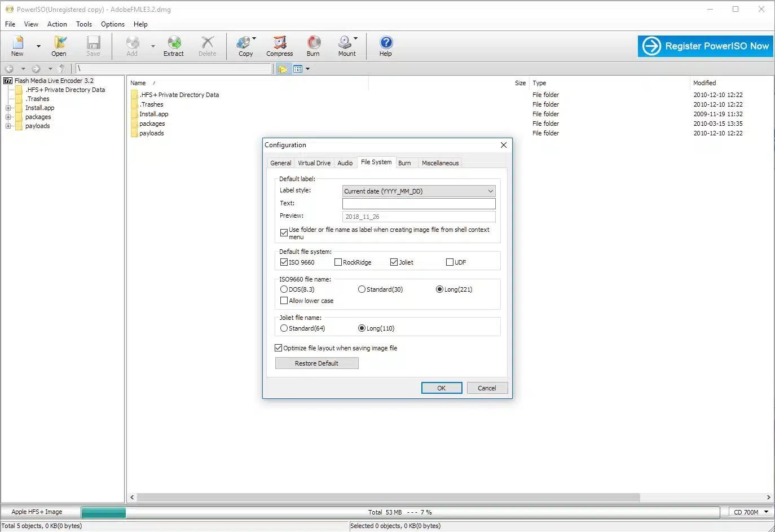Image resolution: width=775 pixels, height=532 pixels.
Task: Create a new image using the New icon
Action: point(17,46)
